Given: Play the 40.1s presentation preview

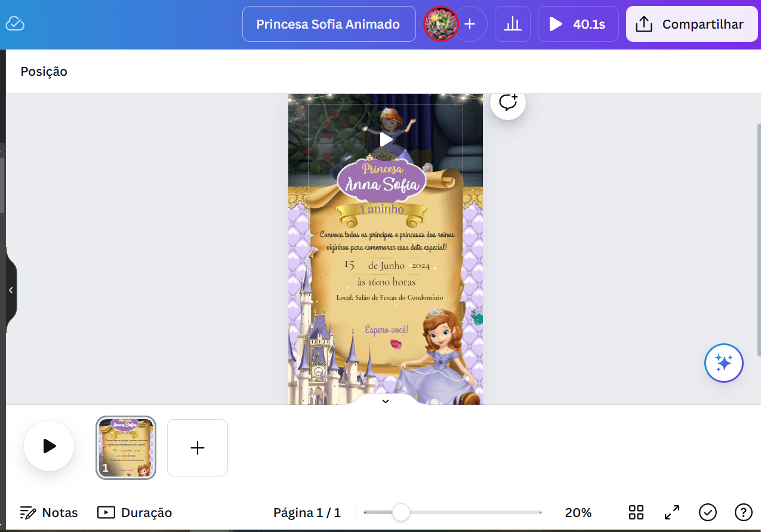Looking at the screenshot, I should click(579, 24).
